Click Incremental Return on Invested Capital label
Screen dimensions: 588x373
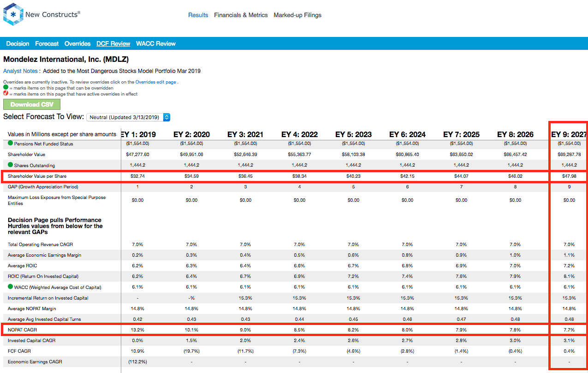[x=48, y=298]
